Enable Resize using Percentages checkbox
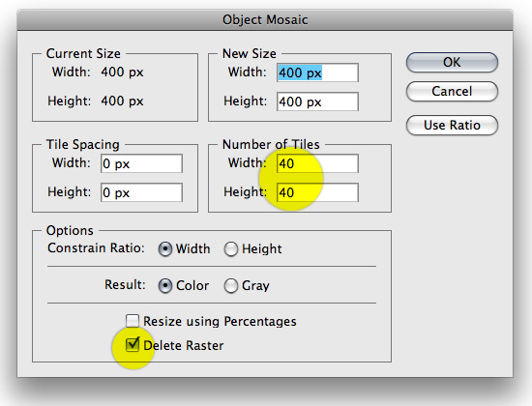 [133, 321]
